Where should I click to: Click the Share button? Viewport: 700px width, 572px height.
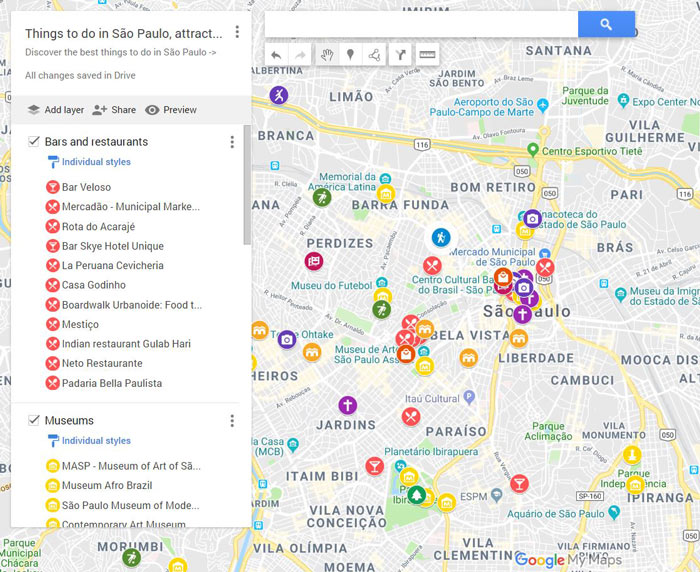click(114, 110)
